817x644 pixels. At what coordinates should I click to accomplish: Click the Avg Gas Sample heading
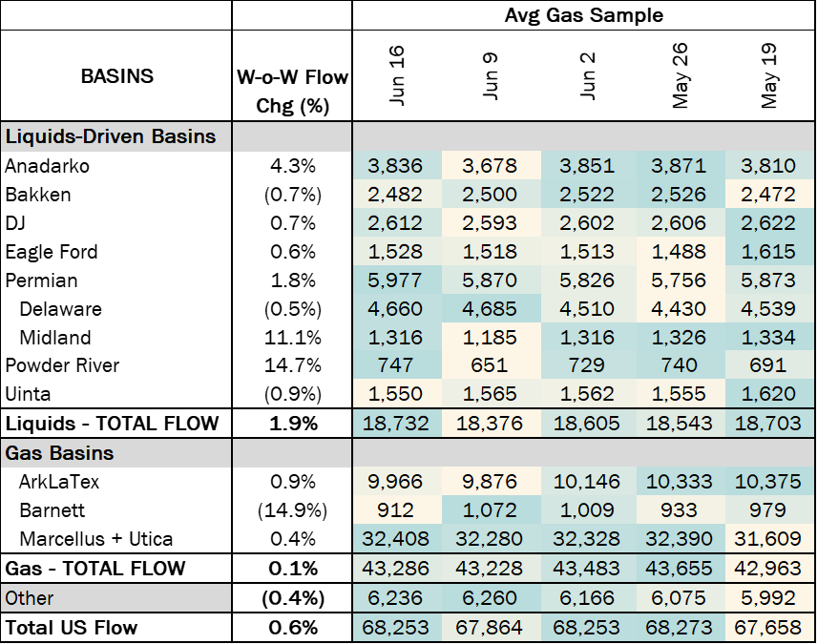pos(583,15)
